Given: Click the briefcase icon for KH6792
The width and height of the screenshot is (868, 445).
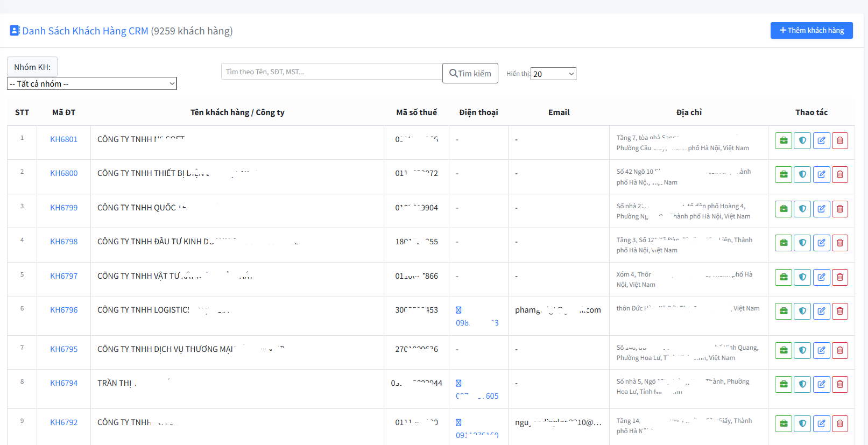Looking at the screenshot, I should 784,423.
